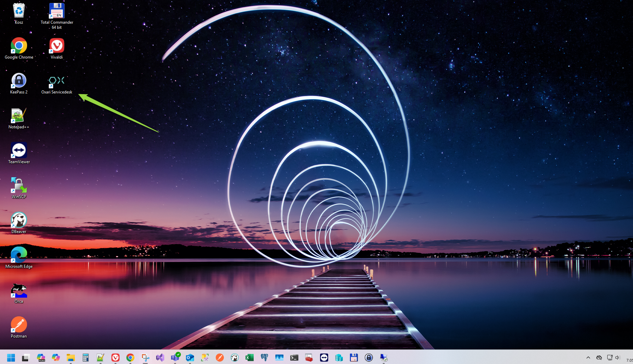Open network status tray icon
Image resolution: width=633 pixels, height=364 pixels.
coord(610,358)
